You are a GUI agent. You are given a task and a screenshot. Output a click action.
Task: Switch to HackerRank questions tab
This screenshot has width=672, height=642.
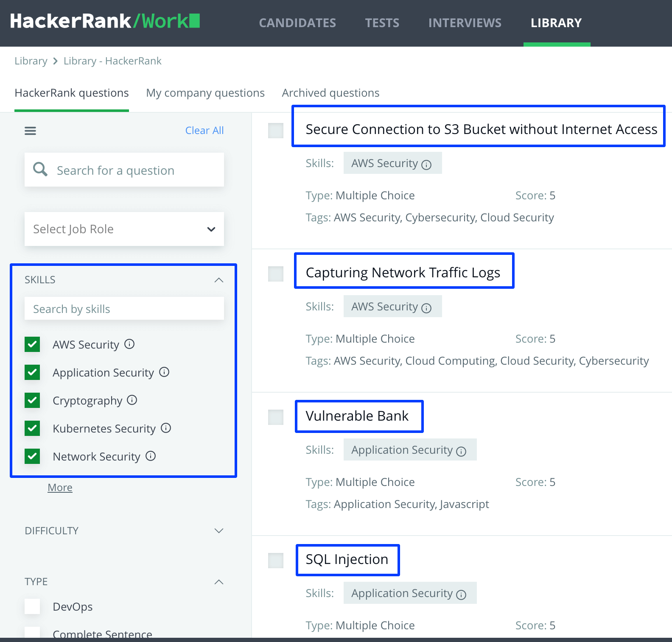point(72,93)
